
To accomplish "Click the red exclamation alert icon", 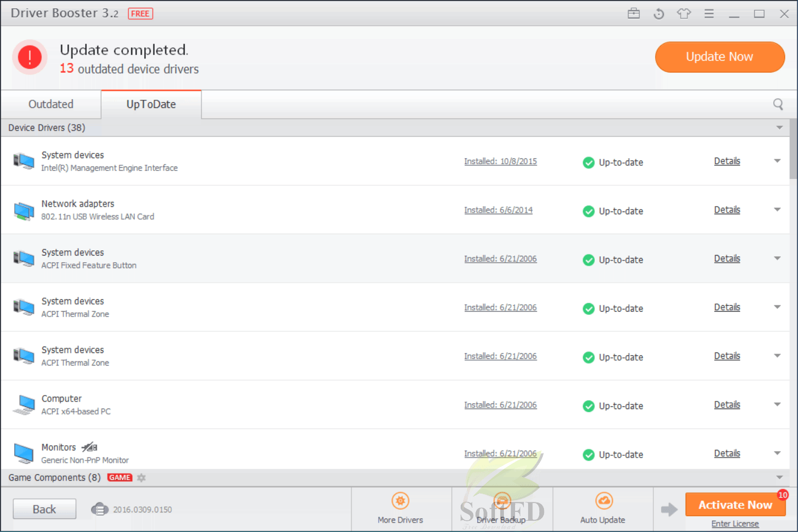I will pyautogui.click(x=30, y=57).
